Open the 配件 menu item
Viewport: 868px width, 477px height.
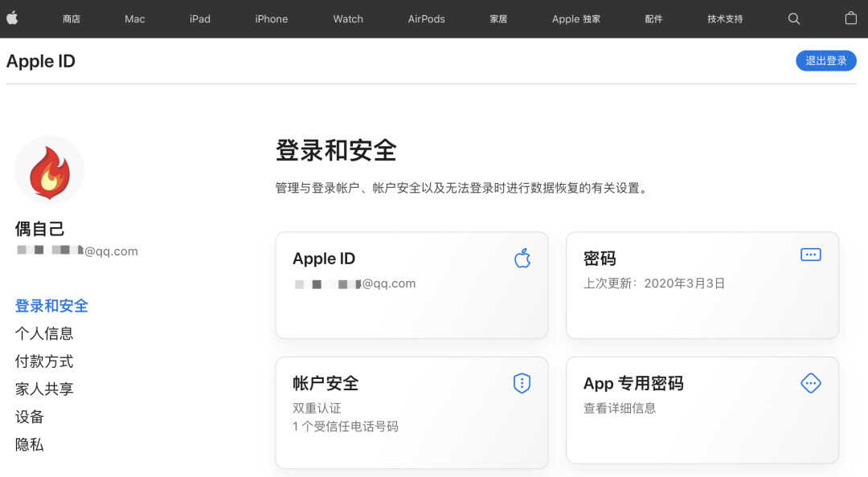[x=653, y=18]
